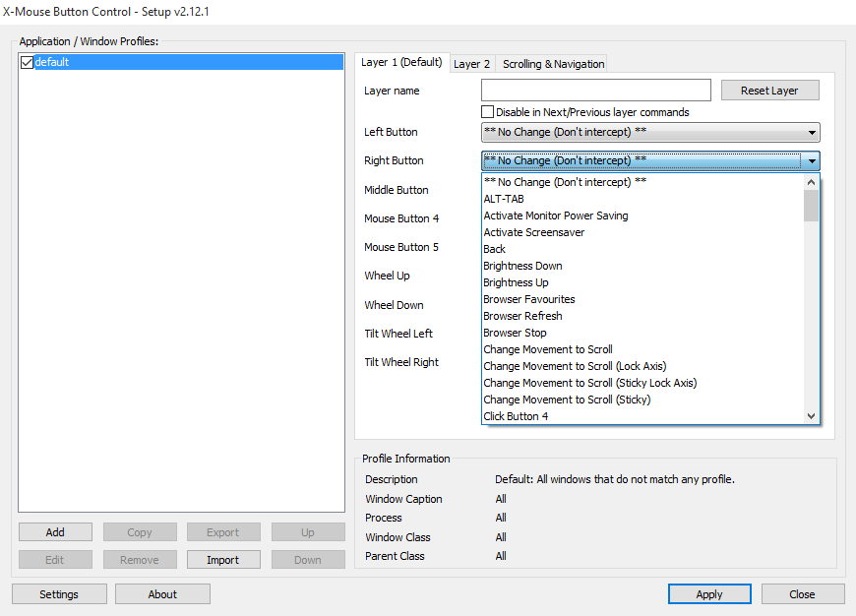856x616 pixels.
Task: Click the Reset Layer button
Action: (x=769, y=91)
